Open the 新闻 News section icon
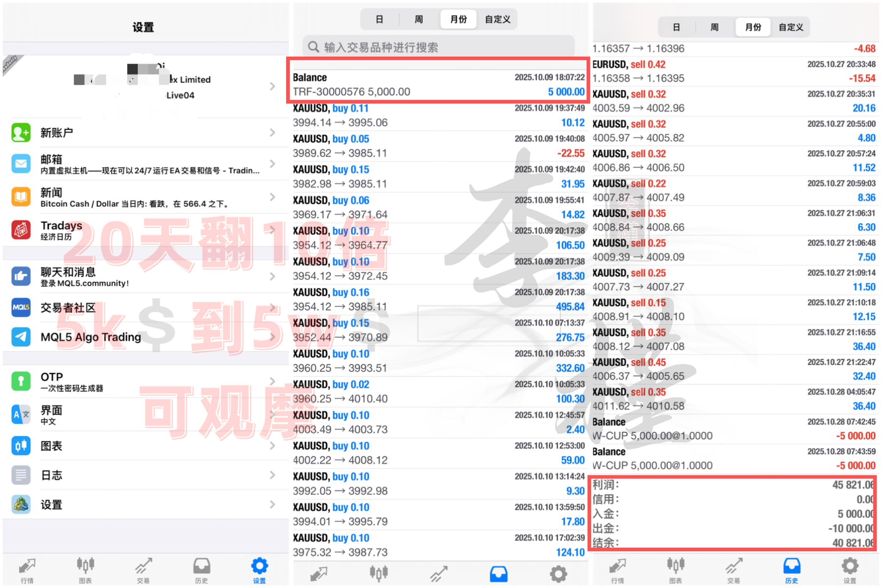Screen dimensions: 882x588 tap(21, 197)
